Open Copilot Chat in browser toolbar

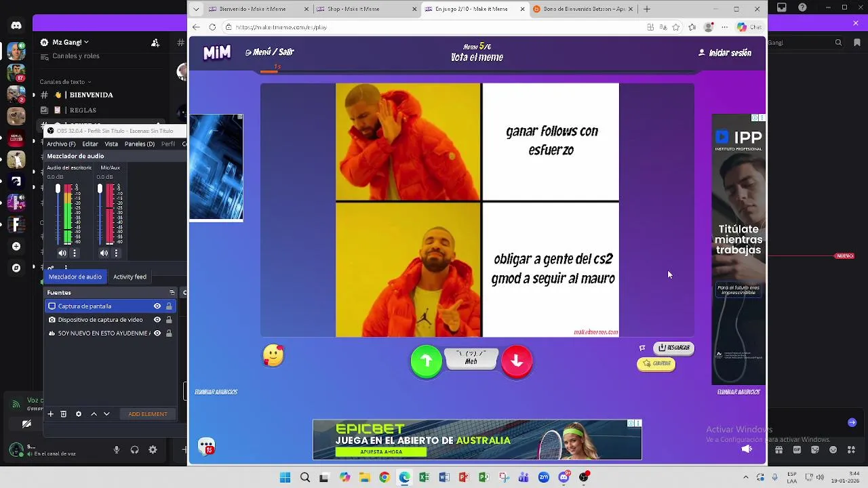750,27
